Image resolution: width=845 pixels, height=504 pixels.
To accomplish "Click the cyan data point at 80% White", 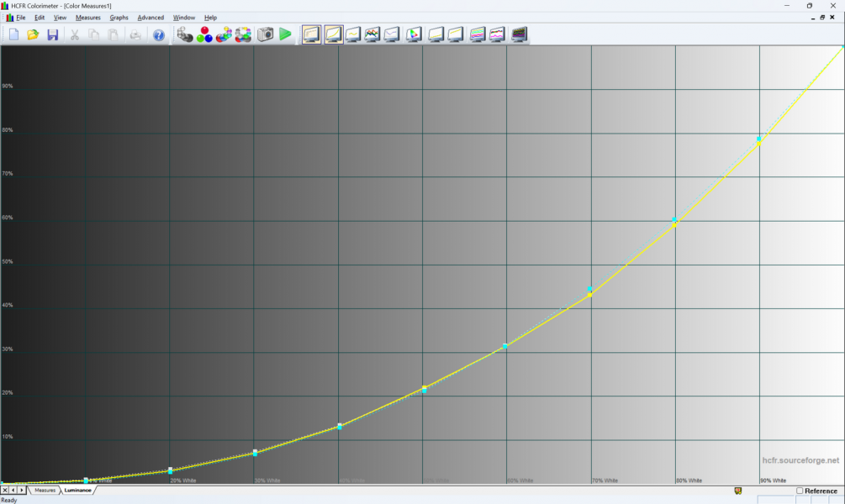I will [x=674, y=220].
